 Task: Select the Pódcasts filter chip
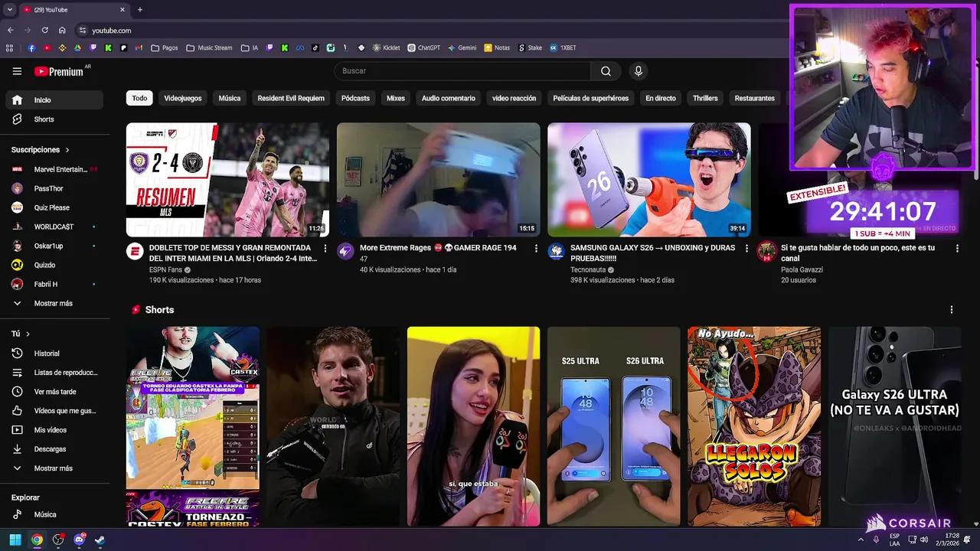coord(355,98)
